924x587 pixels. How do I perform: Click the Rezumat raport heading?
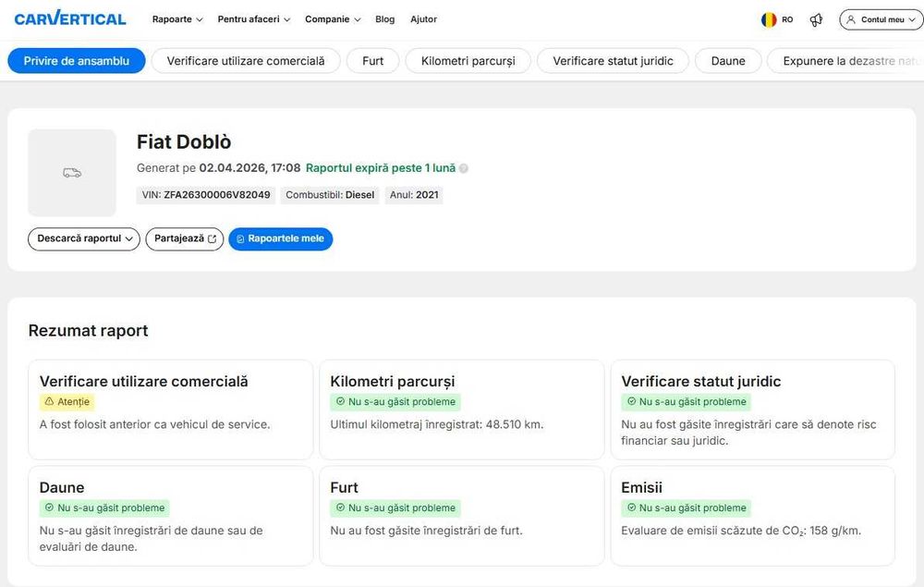point(89,331)
